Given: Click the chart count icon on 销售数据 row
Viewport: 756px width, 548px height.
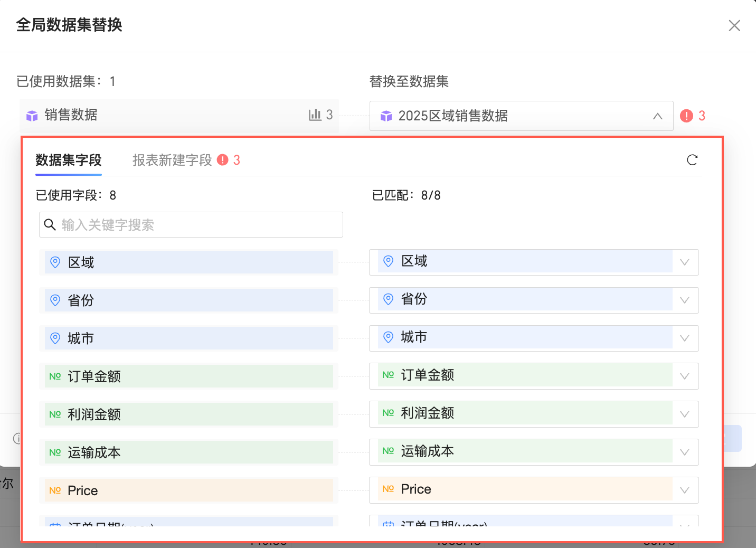Looking at the screenshot, I should (315, 115).
